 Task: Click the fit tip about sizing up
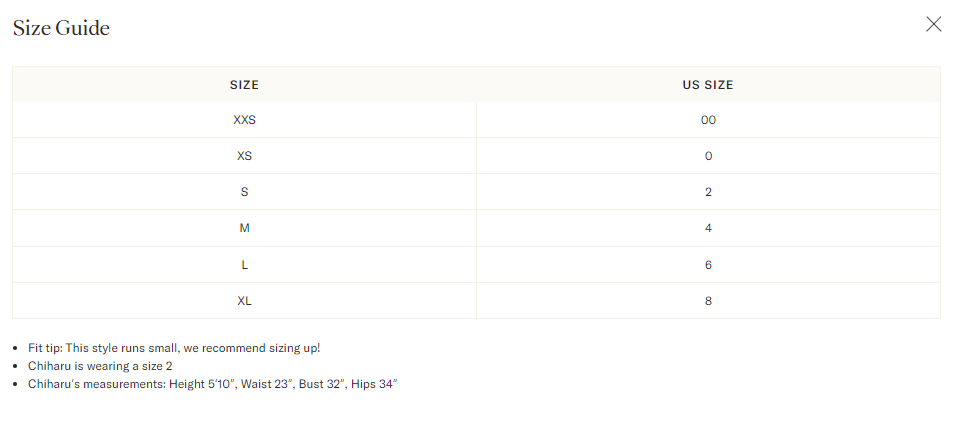click(x=174, y=348)
